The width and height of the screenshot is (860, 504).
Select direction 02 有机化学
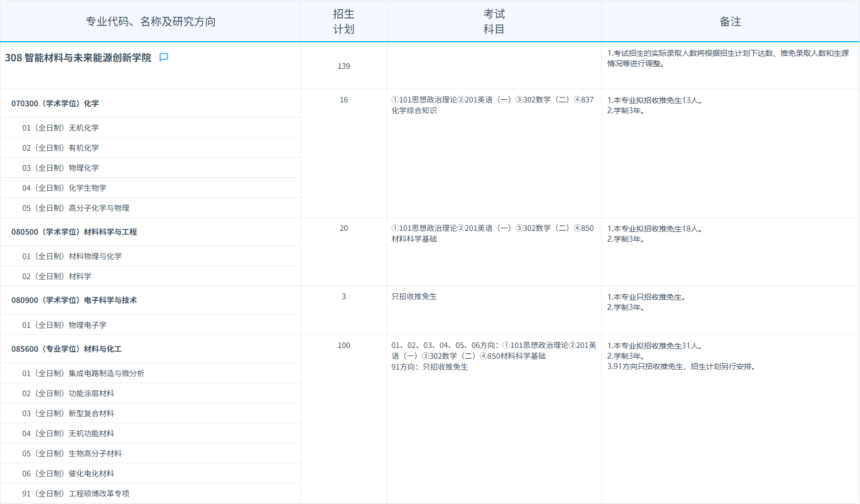click(x=61, y=148)
